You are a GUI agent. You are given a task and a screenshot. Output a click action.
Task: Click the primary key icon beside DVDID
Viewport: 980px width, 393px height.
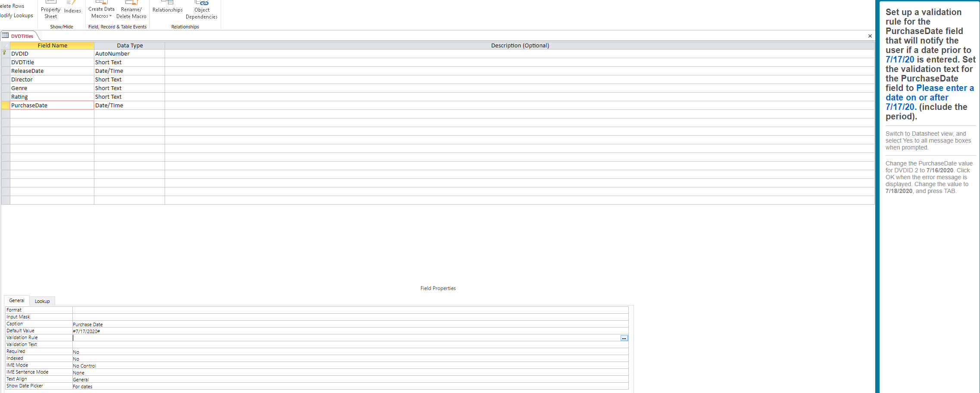pos(4,53)
